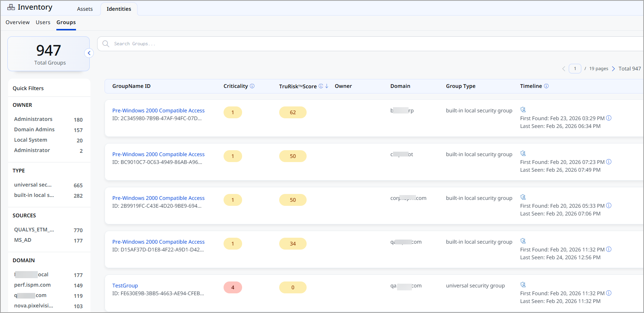
Task: Click the source icon in the 2B9919FC row
Action: [523, 197]
